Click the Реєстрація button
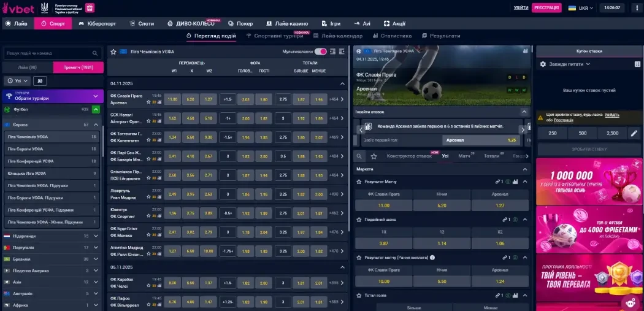Viewport: 644px width, 311px height. (x=546, y=8)
